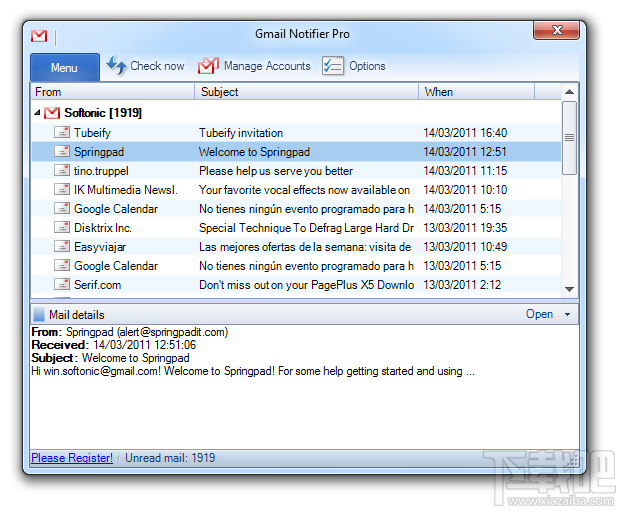Click the scrollbar down arrow
Screen dimensions: 623x511
point(569,289)
